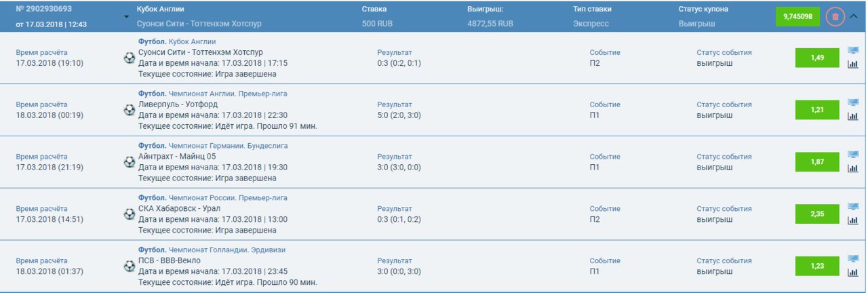This screenshot has width=868, height=293.
Task: Open the live monitor icon for Суонси Сити match
Action: 853,50
